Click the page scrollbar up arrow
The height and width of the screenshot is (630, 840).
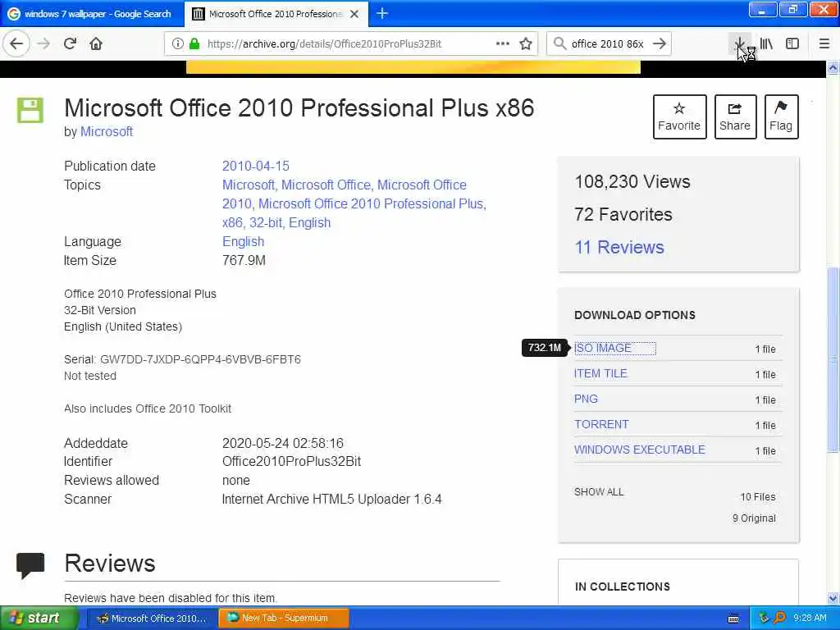point(833,68)
